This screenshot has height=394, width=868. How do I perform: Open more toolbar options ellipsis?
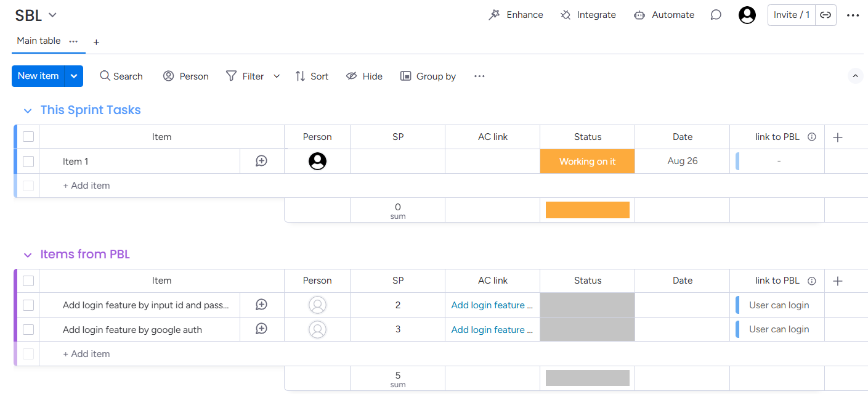pyautogui.click(x=479, y=76)
